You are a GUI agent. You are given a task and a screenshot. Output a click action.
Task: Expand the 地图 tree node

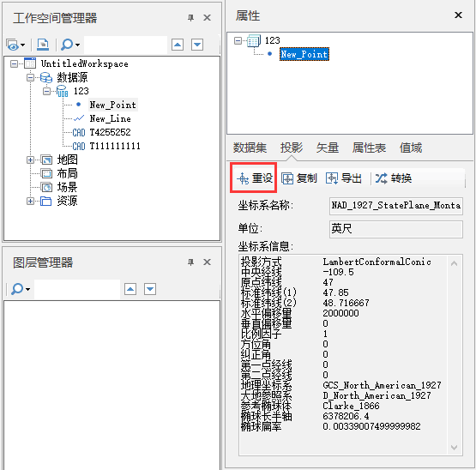point(30,160)
